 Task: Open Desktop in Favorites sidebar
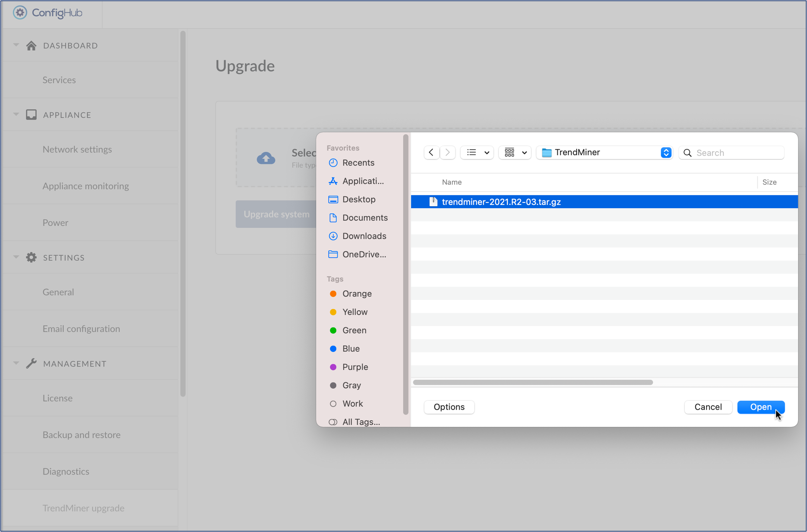pyautogui.click(x=352, y=199)
